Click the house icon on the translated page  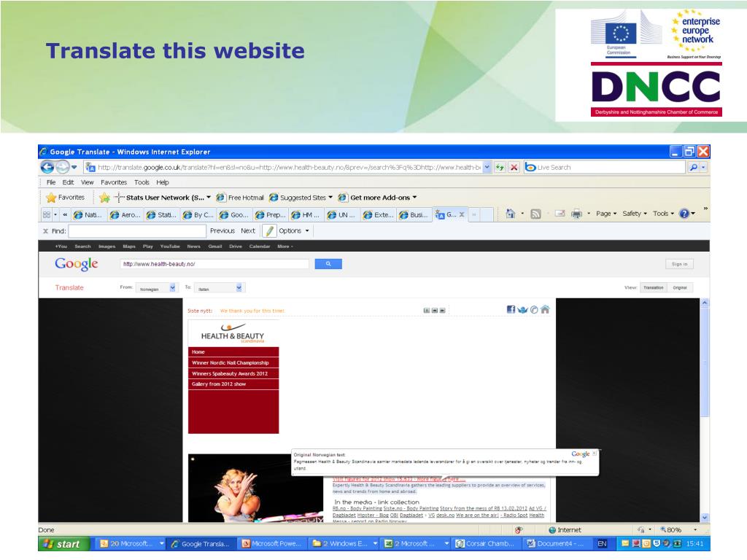coord(545,309)
